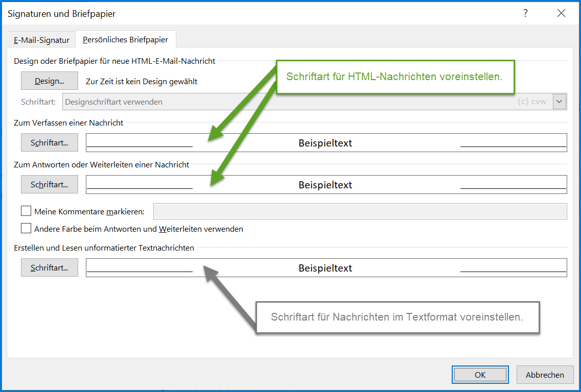Screen dimensions: 581x392
Task: Open Schriftart for Zum Verfassen einer Nachricht
Action: click(49, 142)
